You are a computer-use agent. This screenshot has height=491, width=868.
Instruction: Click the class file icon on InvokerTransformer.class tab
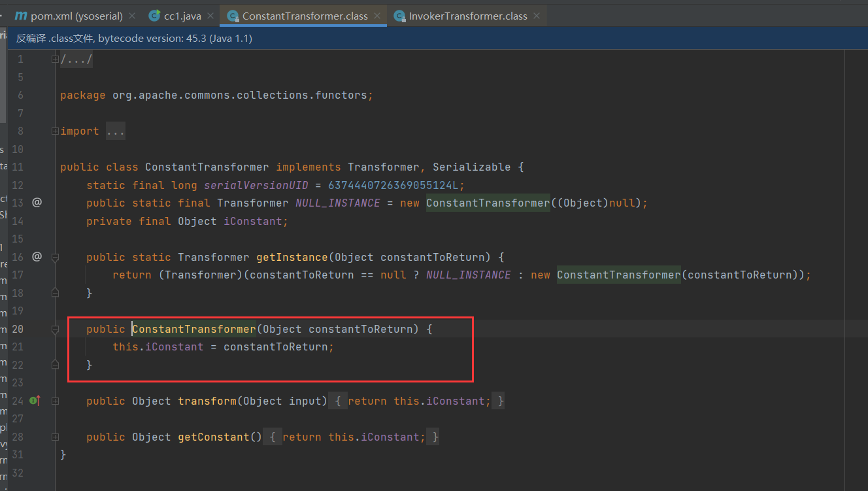pos(400,16)
